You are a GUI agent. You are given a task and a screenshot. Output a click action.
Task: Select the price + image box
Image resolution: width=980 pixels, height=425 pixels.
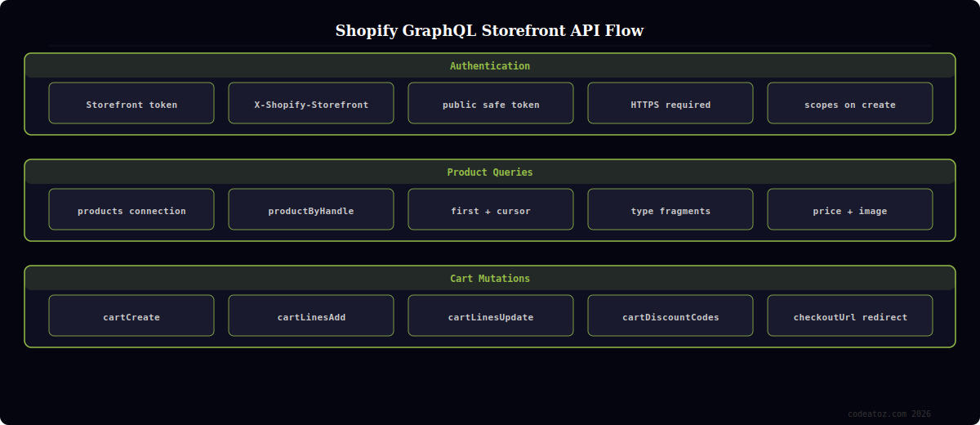click(850, 209)
